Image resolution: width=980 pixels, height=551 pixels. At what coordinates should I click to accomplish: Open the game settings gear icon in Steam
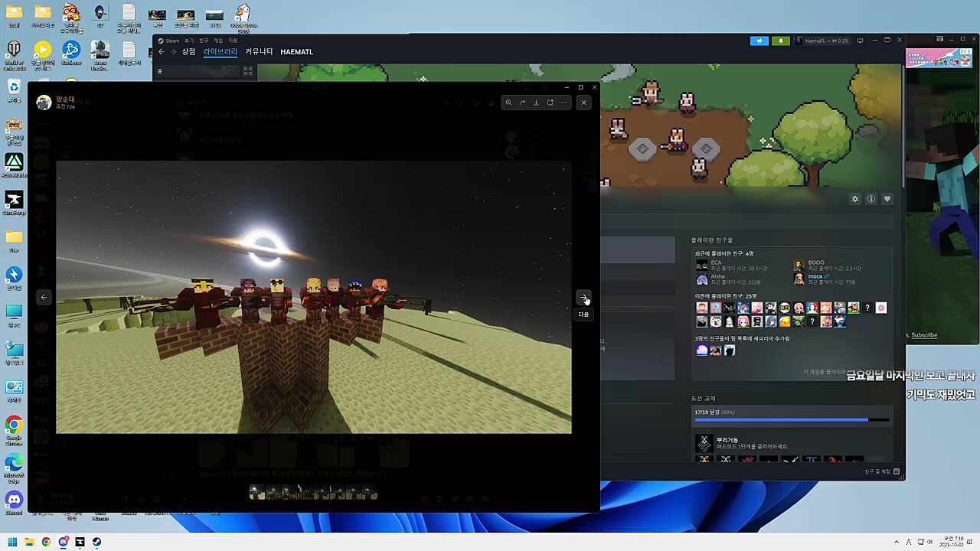[x=855, y=199]
